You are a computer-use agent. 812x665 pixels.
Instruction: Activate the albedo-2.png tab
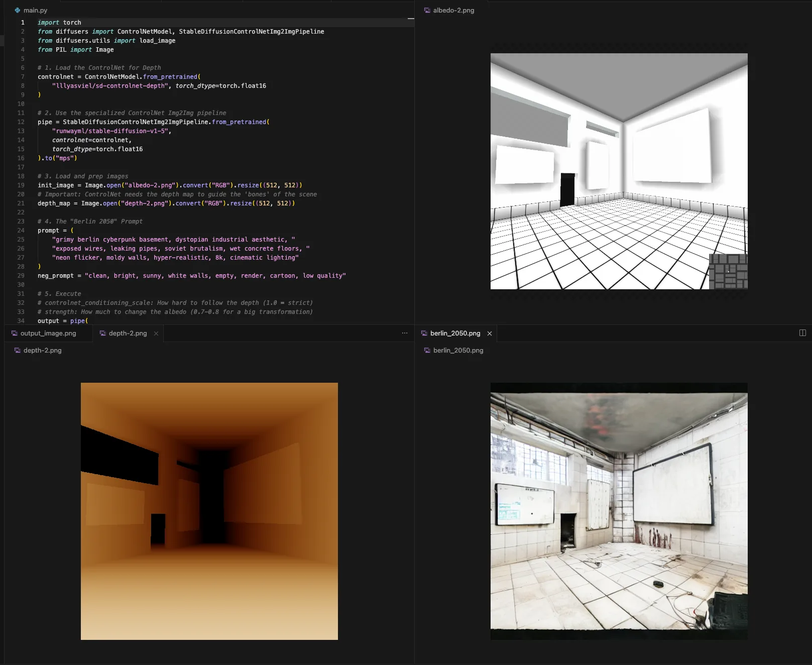[x=453, y=10]
